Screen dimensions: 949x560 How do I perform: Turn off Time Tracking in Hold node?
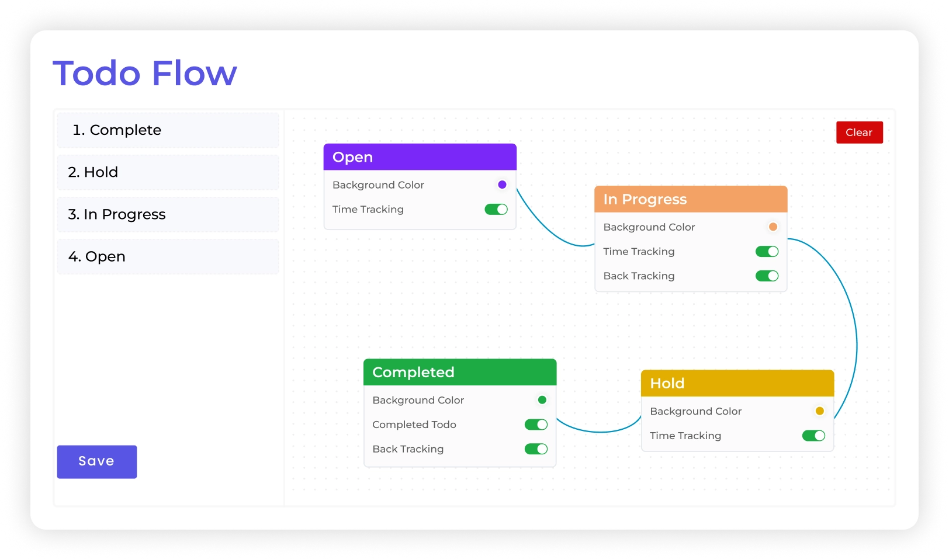[x=813, y=436]
